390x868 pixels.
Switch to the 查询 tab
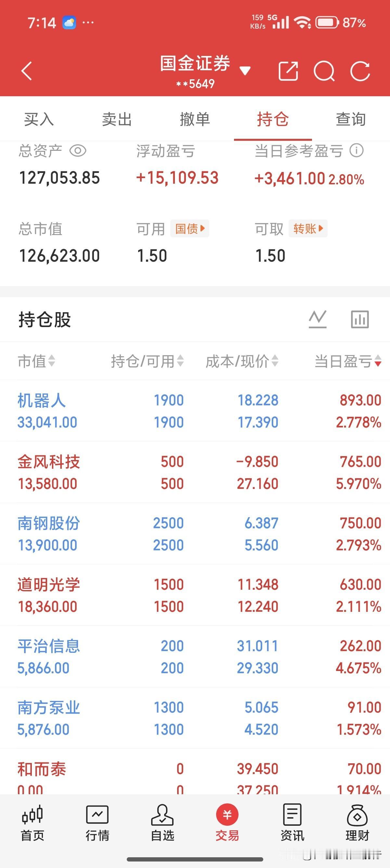[x=351, y=119]
